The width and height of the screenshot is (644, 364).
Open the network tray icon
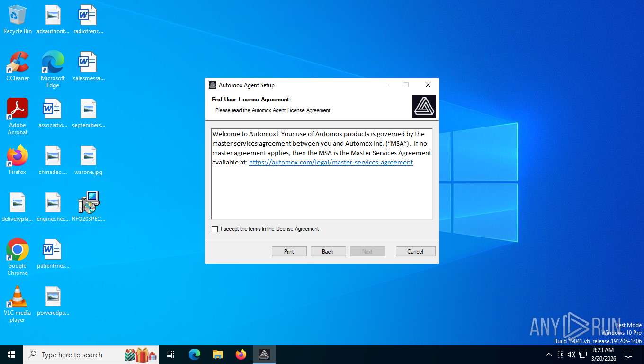[x=583, y=355]
